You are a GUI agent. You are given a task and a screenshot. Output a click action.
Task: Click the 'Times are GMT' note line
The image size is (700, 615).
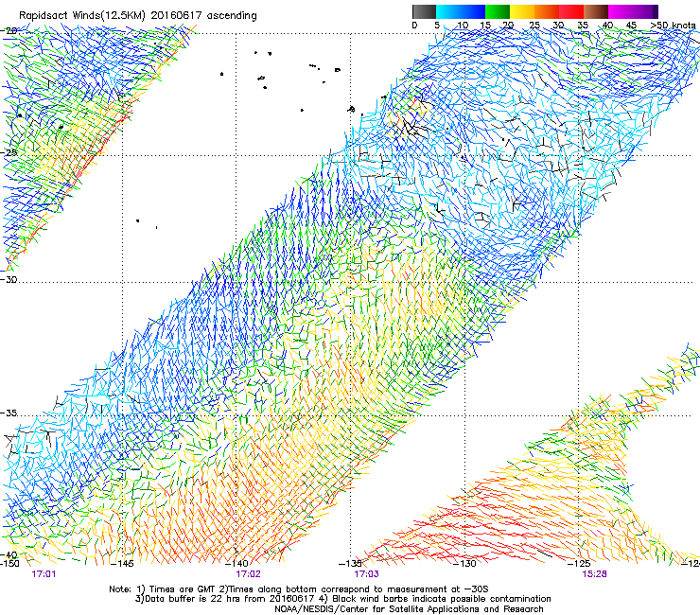[299, 589]
